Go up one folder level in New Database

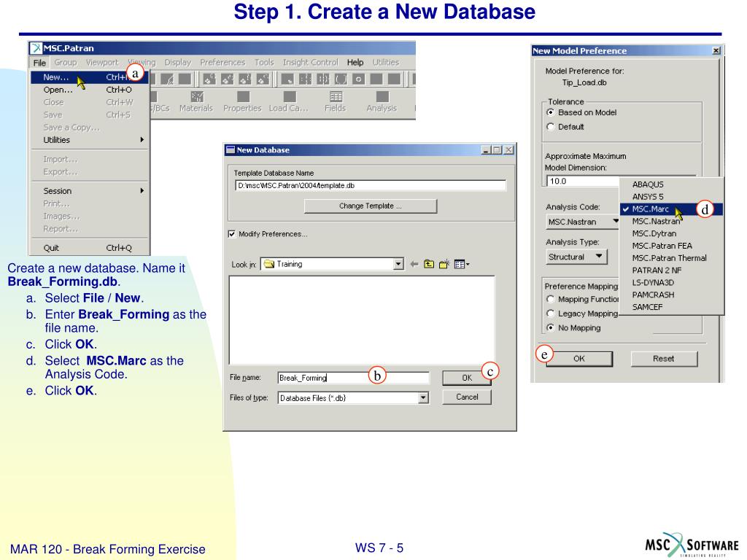point(429,264)
